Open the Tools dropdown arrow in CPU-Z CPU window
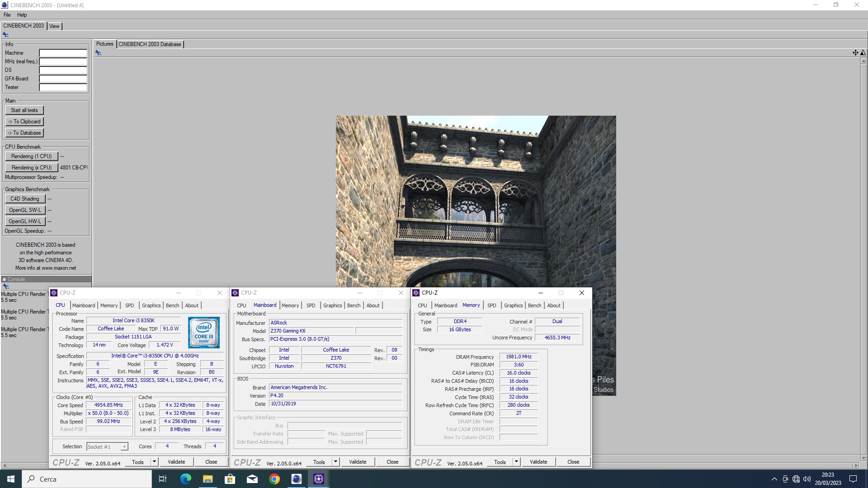 coord(154,462)
